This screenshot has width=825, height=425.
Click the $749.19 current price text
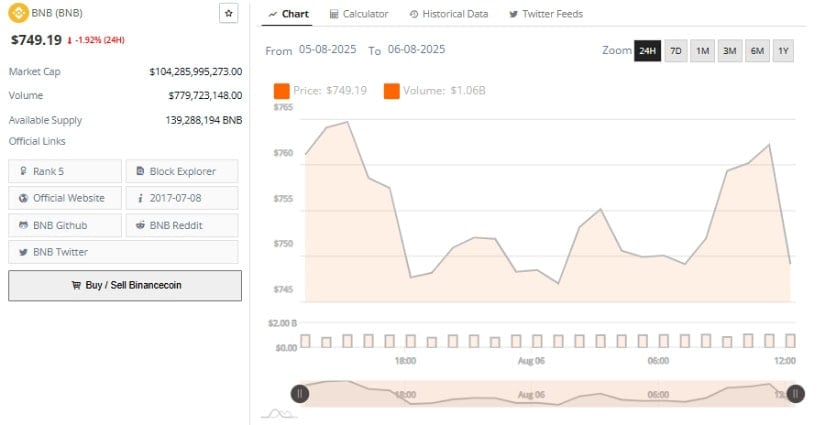tap(36, 40)
